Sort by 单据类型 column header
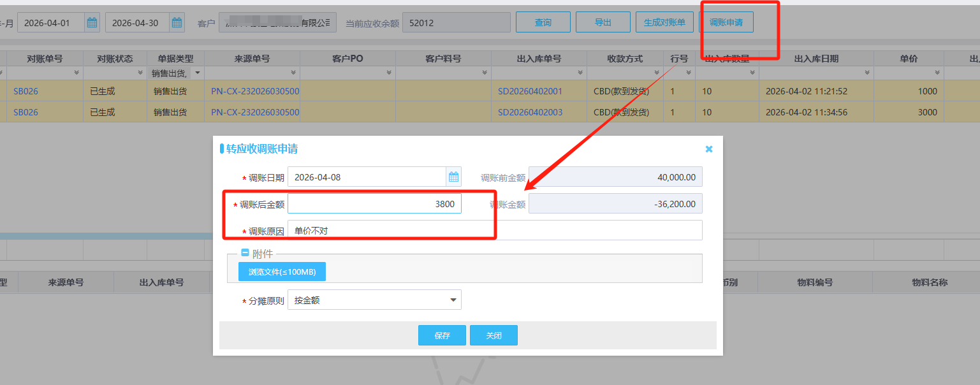Viewport: 980px width, 385px height. coord(175,59)
